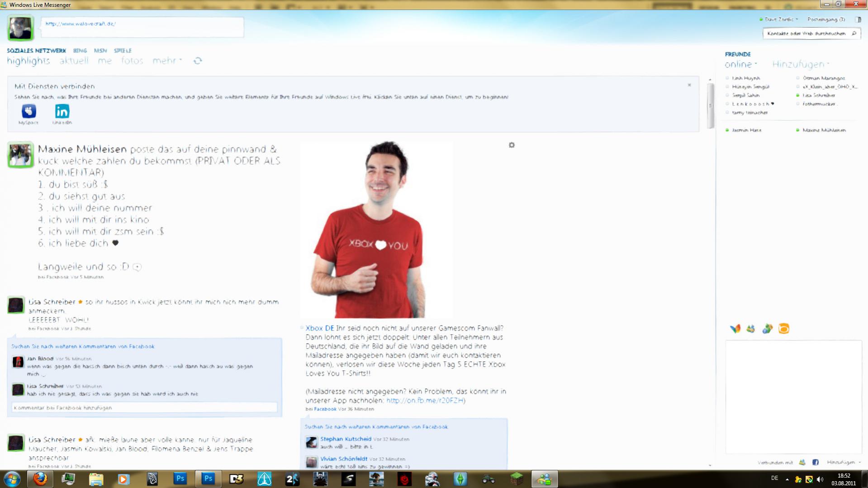This screenshot has height=488, width=868.
Task: Select contact Lisa Schreiber in friends list
Action: tap(818, 95)
